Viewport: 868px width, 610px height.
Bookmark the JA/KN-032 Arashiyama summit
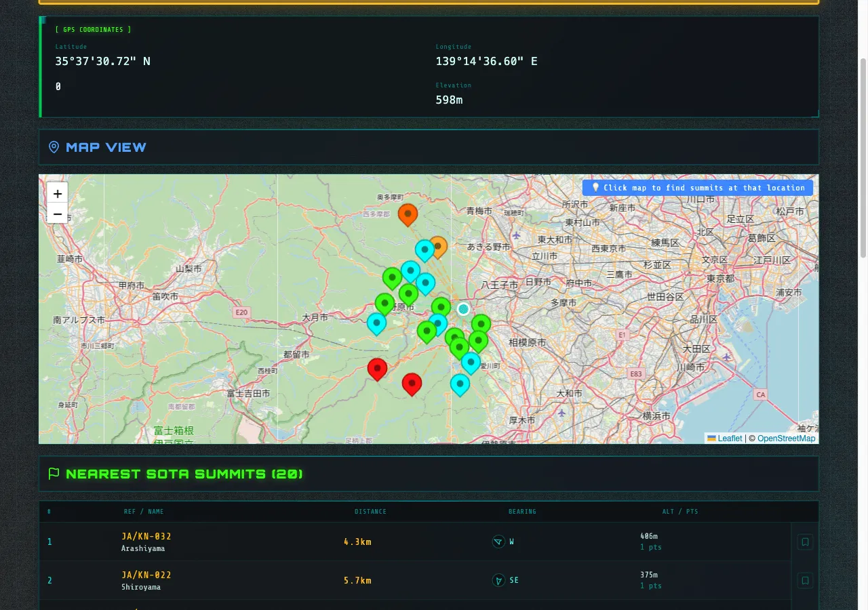coord(805,542)
